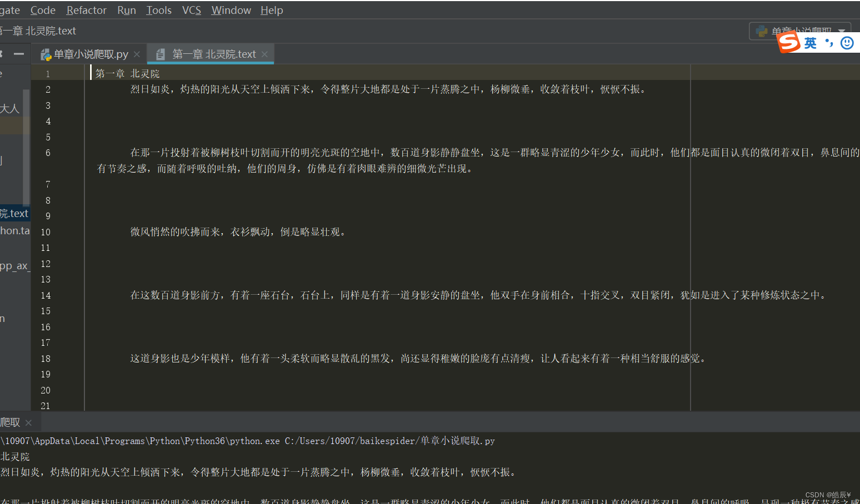Open the Run menu
The width and height of the screenshot is (860, 504).
pyautogui.click(x=127, y=10)
